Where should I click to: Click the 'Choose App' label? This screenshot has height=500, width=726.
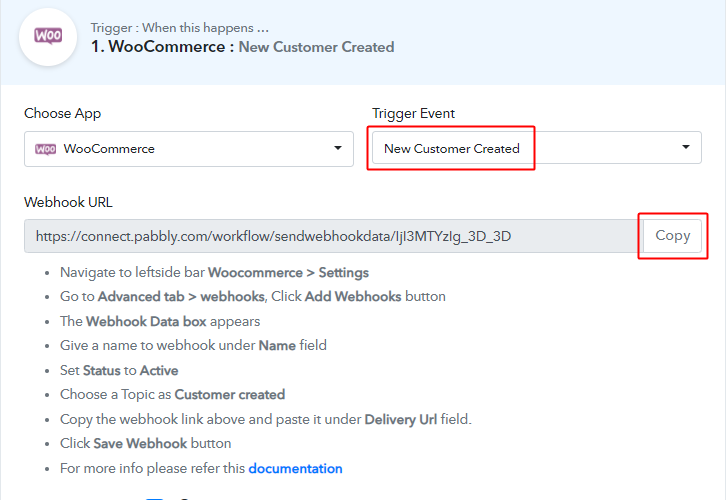click(63, 113)
